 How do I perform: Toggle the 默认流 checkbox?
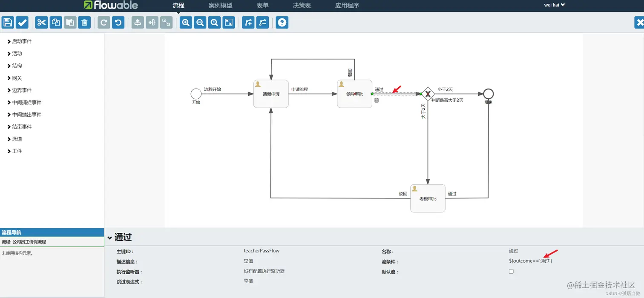[x=511, y=271]
